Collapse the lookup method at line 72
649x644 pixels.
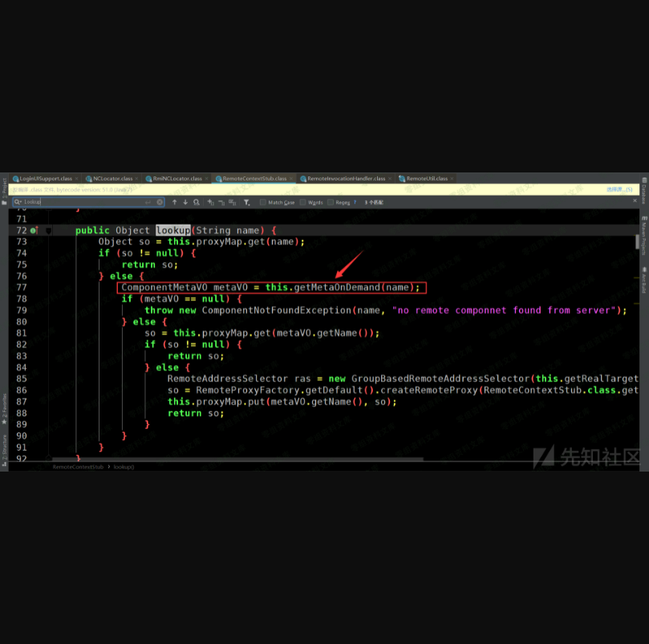pyautogui.click(x=49, y=231)
